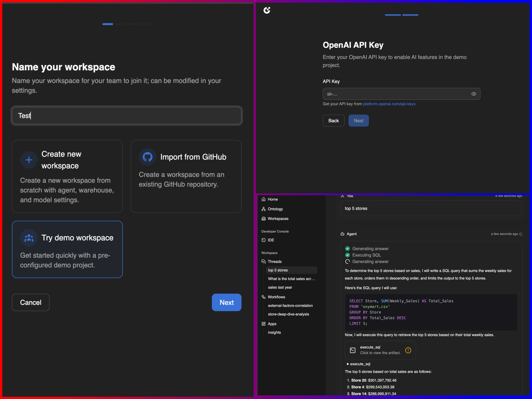Viewport: 532px width, 399px height.
Task: Select the Try demo workspace option
Action: pyautogui.click(x=67, y=249)
